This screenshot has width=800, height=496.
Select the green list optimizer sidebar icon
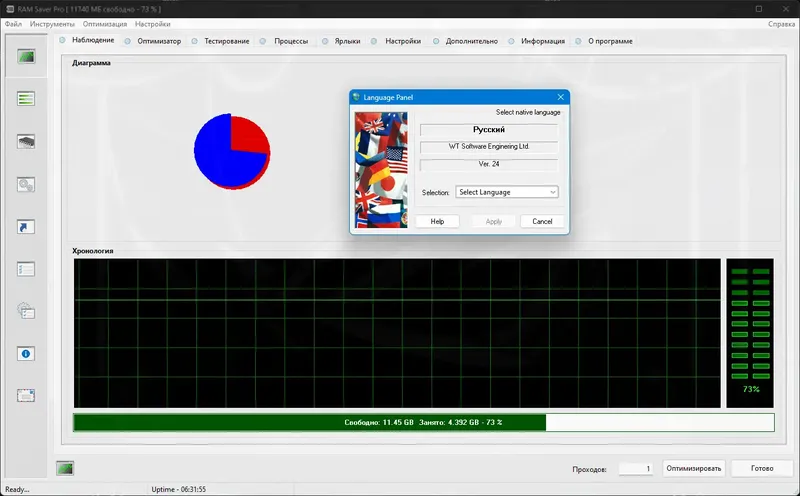pyautogui.click(x=26, y=98)
